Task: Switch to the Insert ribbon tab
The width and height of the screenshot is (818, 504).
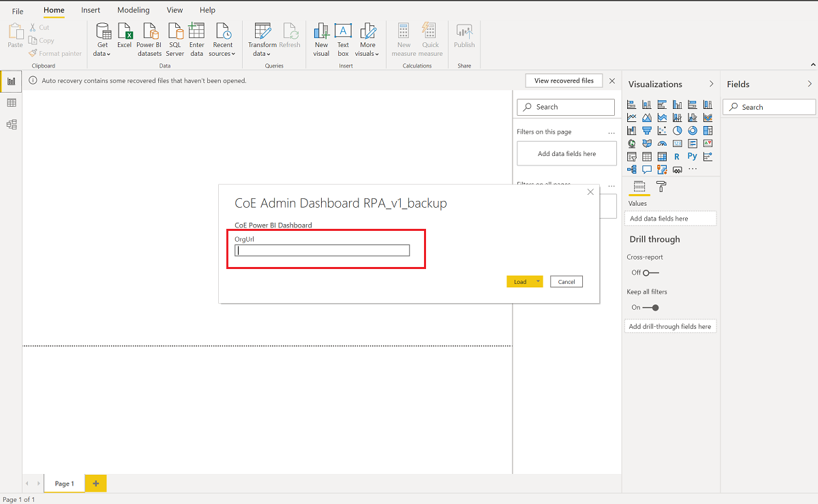Action: coord(91,10)
